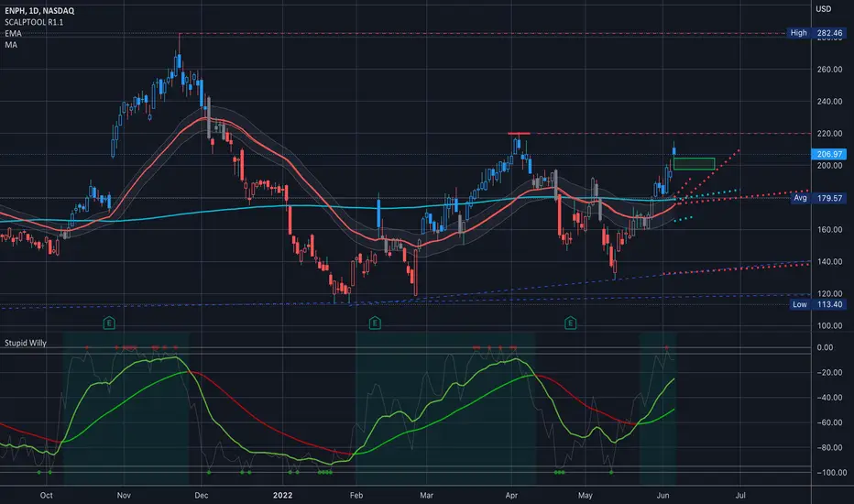Click the USD currency label
The height and width of the screenshot is (504, 854).
[x=824, y=9]
